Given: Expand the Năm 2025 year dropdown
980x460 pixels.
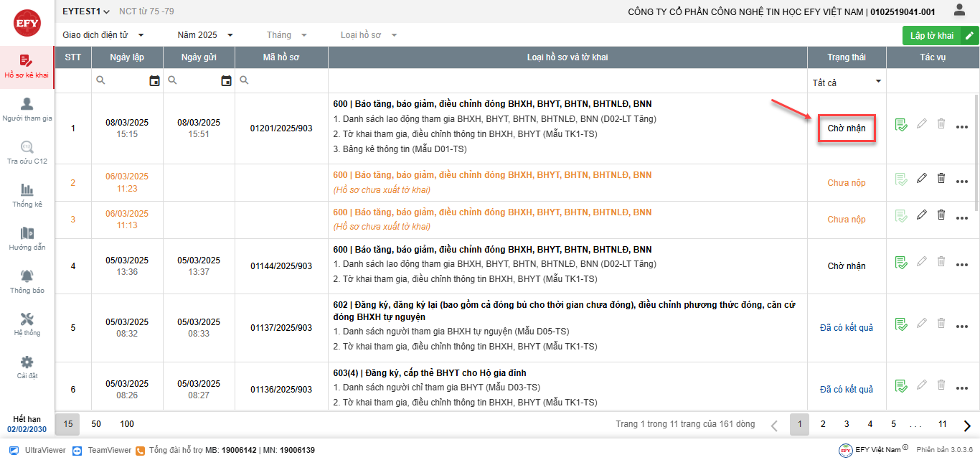Looking at the screenshot, I should coord(205,35).
